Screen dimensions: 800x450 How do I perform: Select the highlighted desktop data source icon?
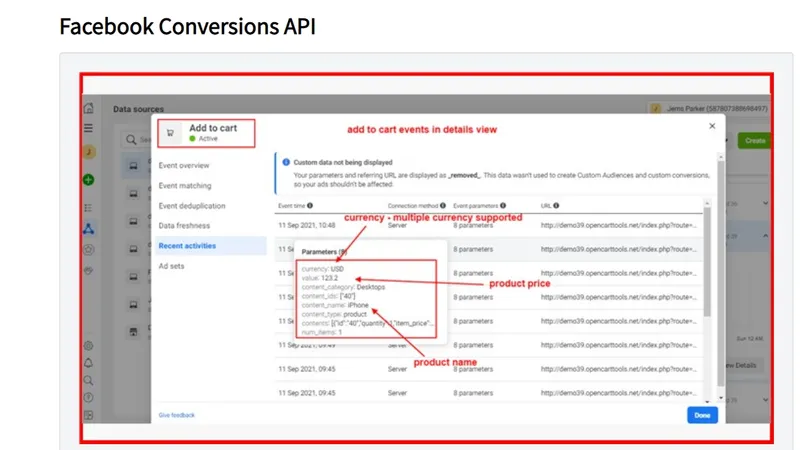point(133,166)
